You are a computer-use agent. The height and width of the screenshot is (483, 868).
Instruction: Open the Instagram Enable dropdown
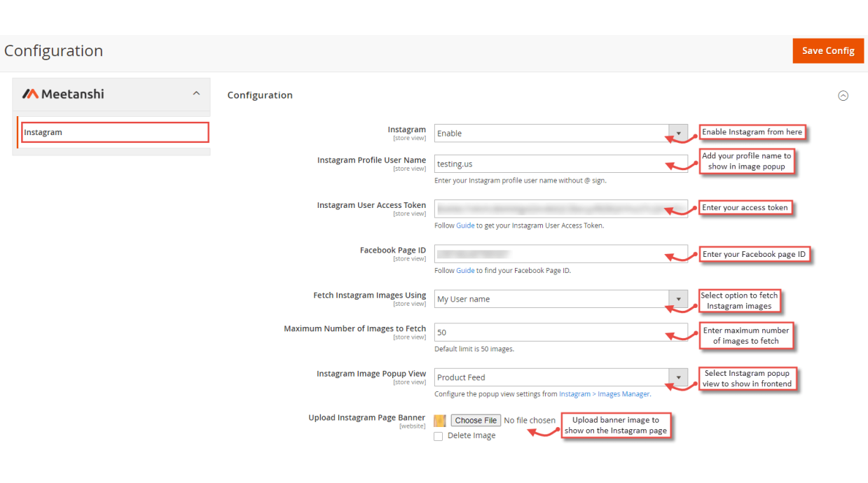(x=560, y=133)
